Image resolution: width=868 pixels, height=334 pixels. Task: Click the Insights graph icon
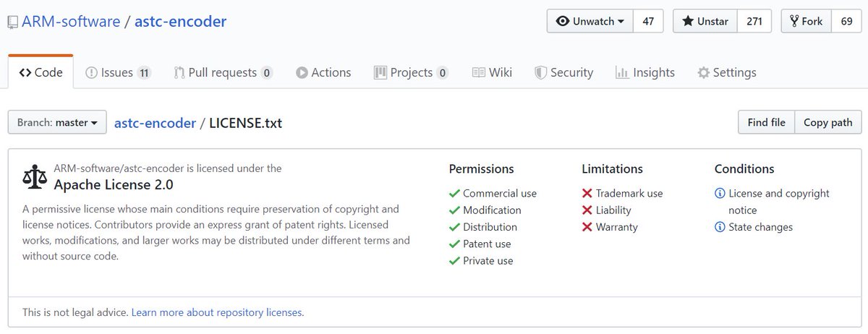[x=621, y=73]
